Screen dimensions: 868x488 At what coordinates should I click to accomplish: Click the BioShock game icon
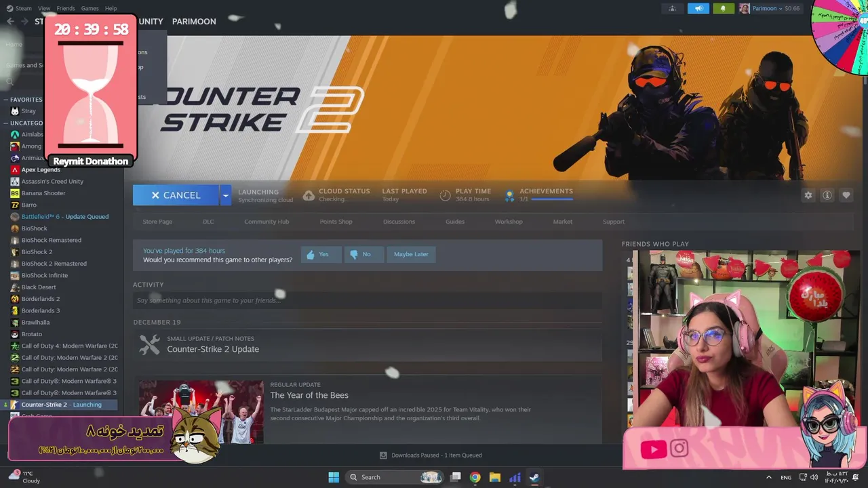[15, 228]
